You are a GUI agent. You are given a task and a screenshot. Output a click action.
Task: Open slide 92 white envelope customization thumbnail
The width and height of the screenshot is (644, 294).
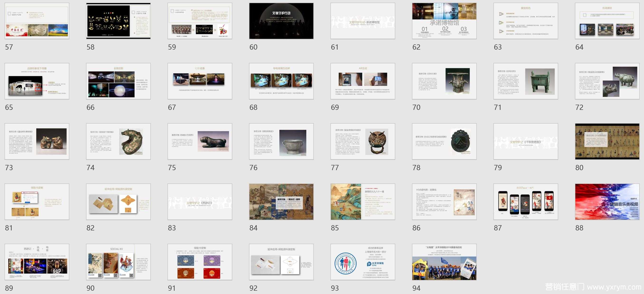coord(281,262)
